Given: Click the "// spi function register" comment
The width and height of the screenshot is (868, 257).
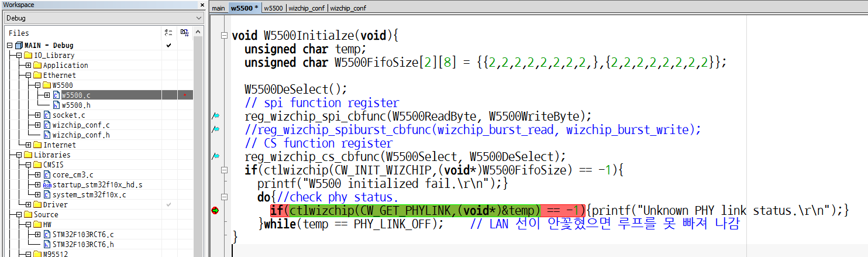Looking at the screenshot, I should [x=322, y=102].
